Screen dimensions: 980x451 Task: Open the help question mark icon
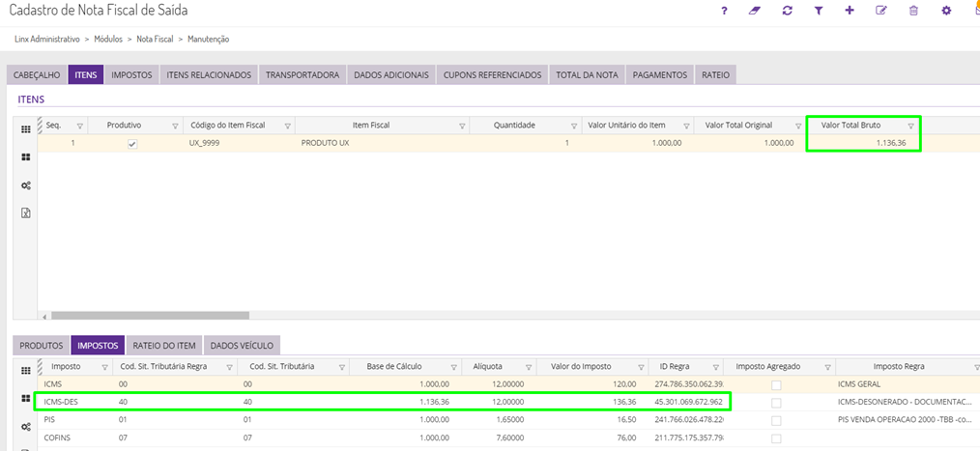[x=725, y=11]
